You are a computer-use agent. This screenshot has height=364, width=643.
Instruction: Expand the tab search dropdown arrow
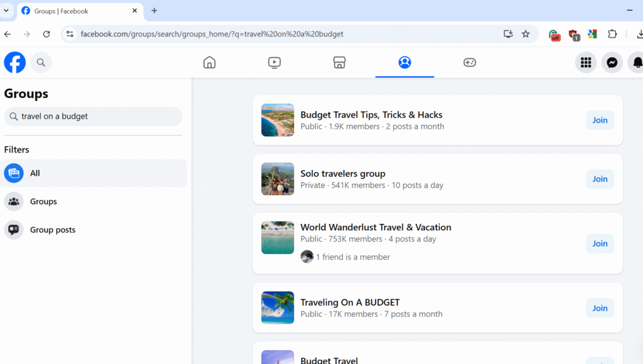[x=6, y=11]
